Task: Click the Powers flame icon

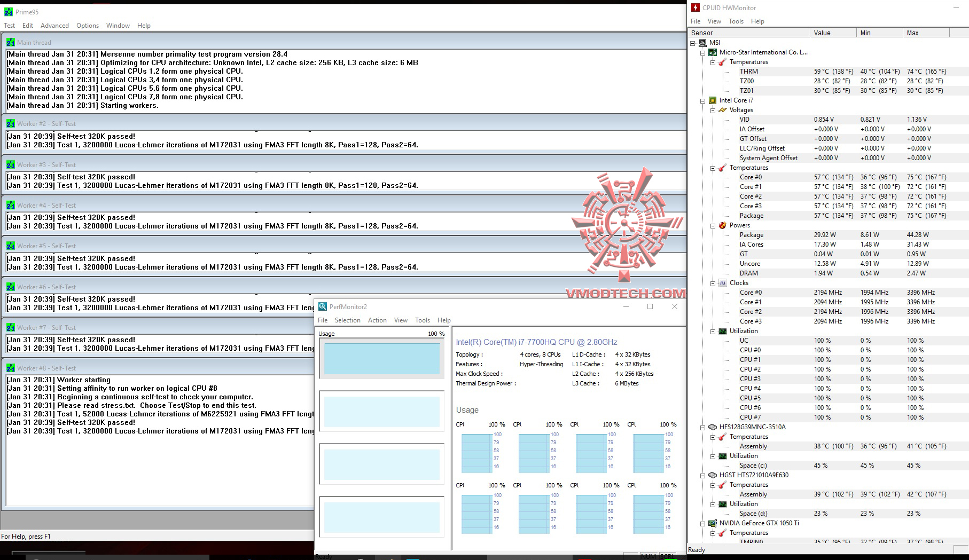Action: (x=723, y=225)
